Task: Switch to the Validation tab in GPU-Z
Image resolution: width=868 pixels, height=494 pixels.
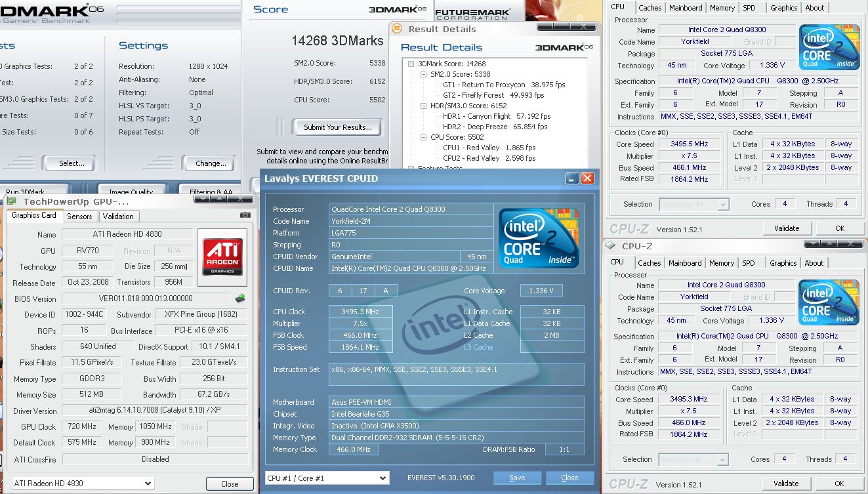Action: click(x=118, y=216)
